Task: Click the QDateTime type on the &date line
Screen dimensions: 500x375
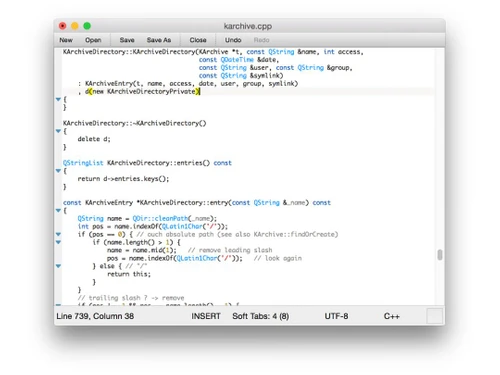Action: 237,60
